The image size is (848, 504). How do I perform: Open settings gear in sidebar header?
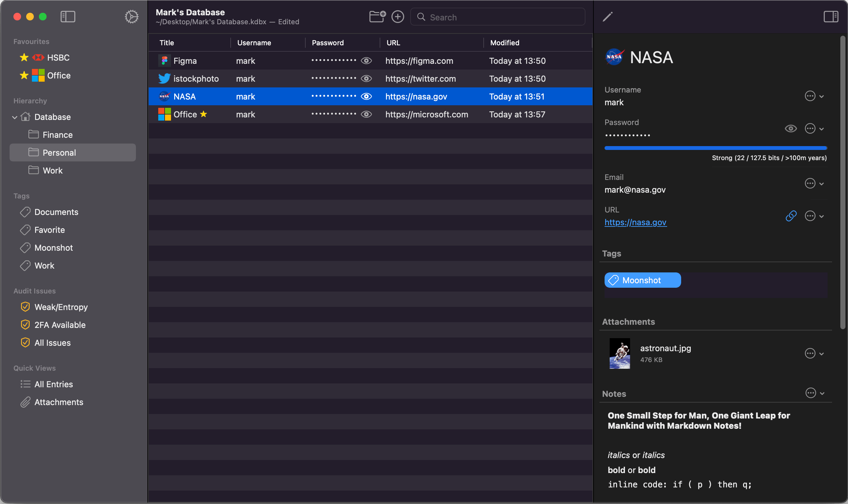point(131,17)
